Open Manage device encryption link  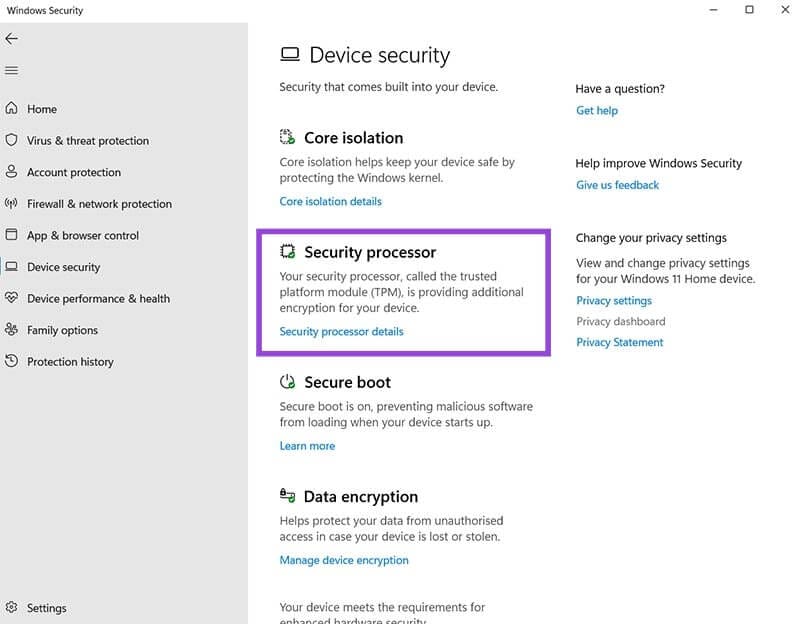pyautogui.click(x=344, y=560)
